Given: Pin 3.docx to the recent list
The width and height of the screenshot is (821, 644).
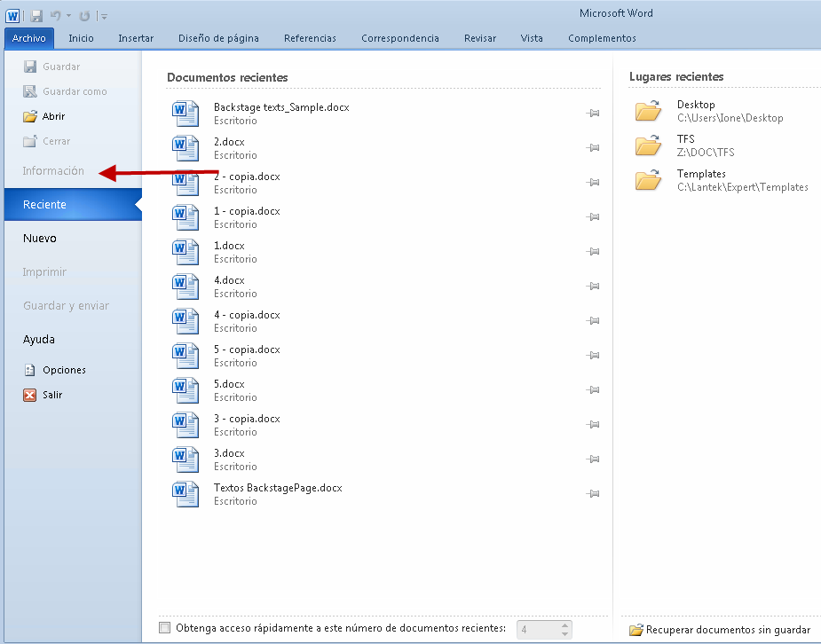Looking at the screenshot, I should tap(593, 459).
